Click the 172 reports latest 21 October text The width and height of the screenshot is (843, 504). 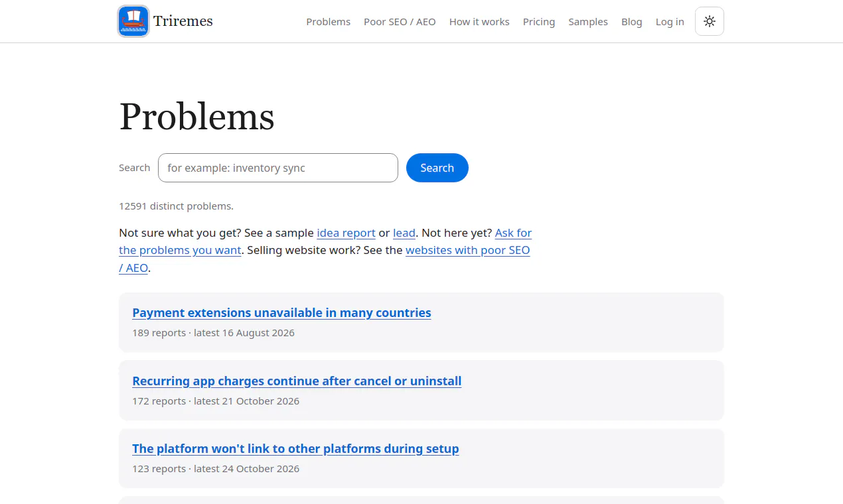point(216,401)
